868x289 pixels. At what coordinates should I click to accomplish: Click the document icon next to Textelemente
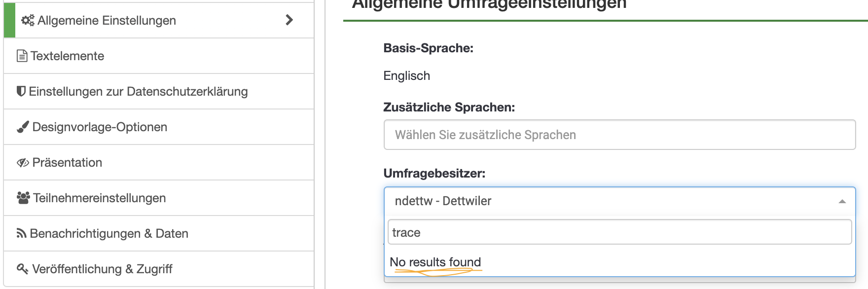click(22, 56)
